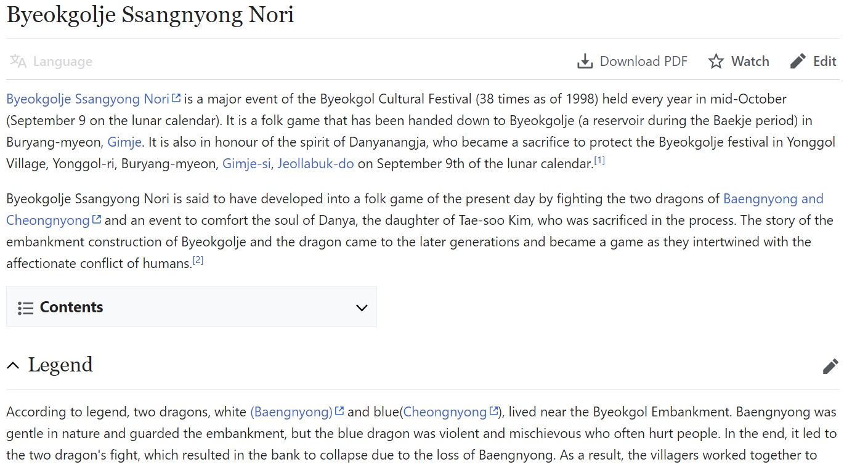This screenshot has height=470, width=868.
Task: Edit the Legend section with its pencil icon
Action: 830,366
